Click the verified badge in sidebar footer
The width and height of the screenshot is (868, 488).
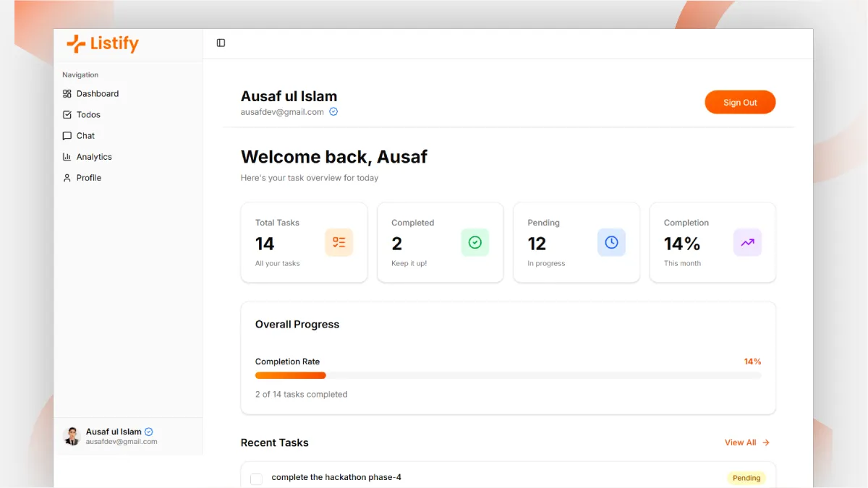pyautogui.click(x=149, y=432)
